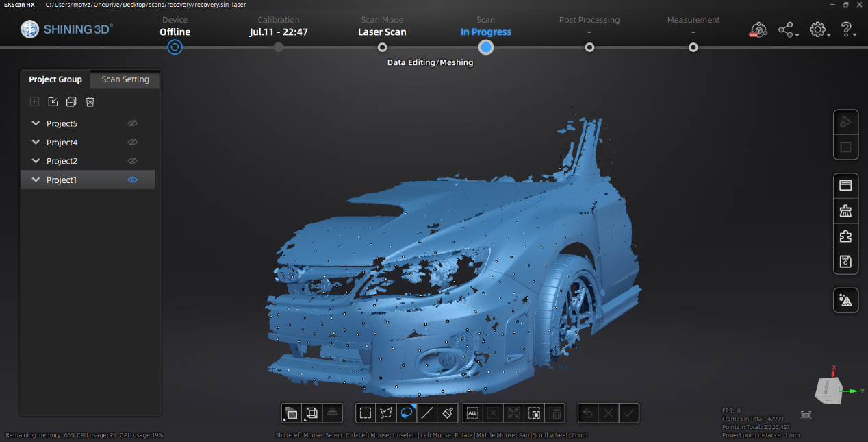This screenshot has height=442, width=868.
Task: Unhide Project2 using its eye icon
Action: coord(133,160)
